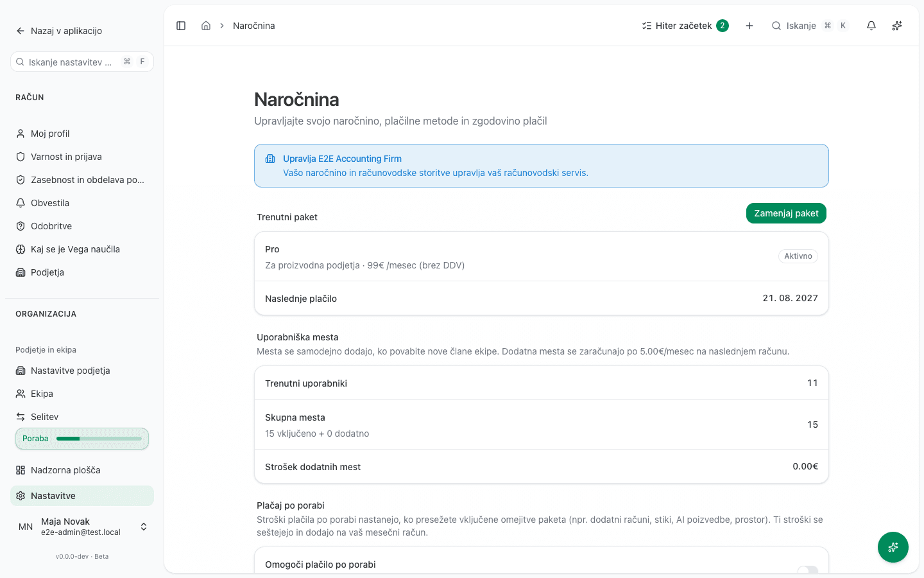Click the Naročnina breadcrumb

click(254, 26)
